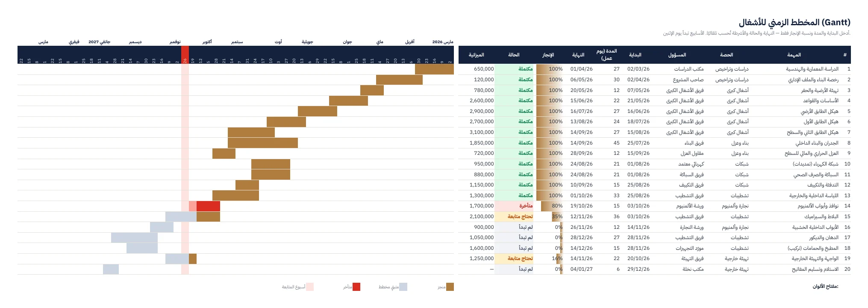This screenshot has width=868, height=308.
Task: Select the 'المدة (يوم عمل)' column header
Action: click(606, 55)
